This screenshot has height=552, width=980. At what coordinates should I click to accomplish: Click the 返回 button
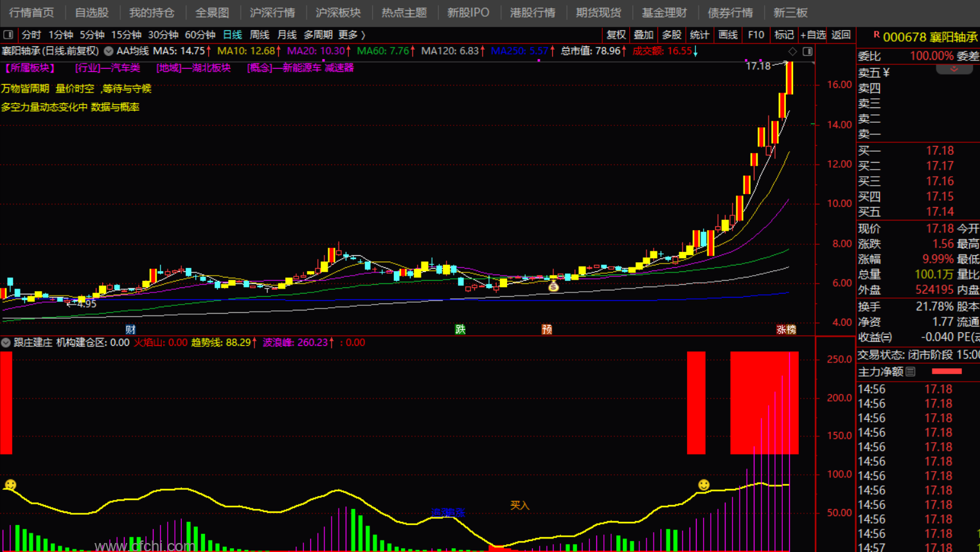pos(841,35)
